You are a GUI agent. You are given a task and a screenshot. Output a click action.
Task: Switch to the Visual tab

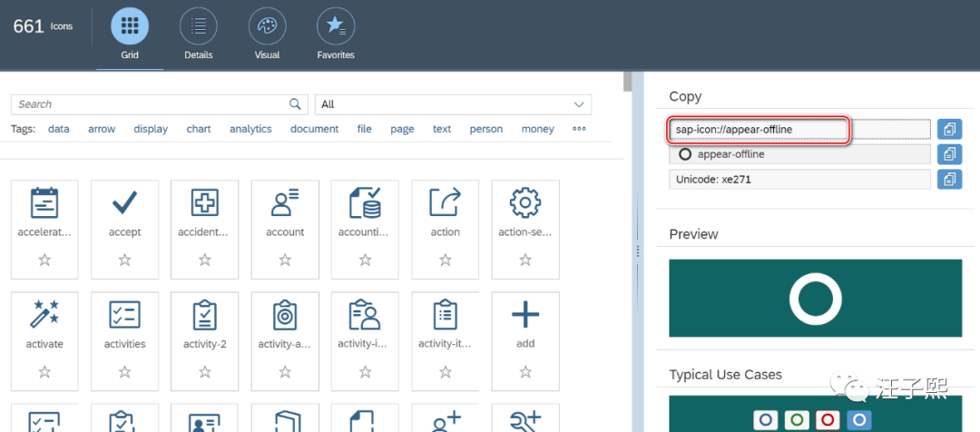pos(267,35)
